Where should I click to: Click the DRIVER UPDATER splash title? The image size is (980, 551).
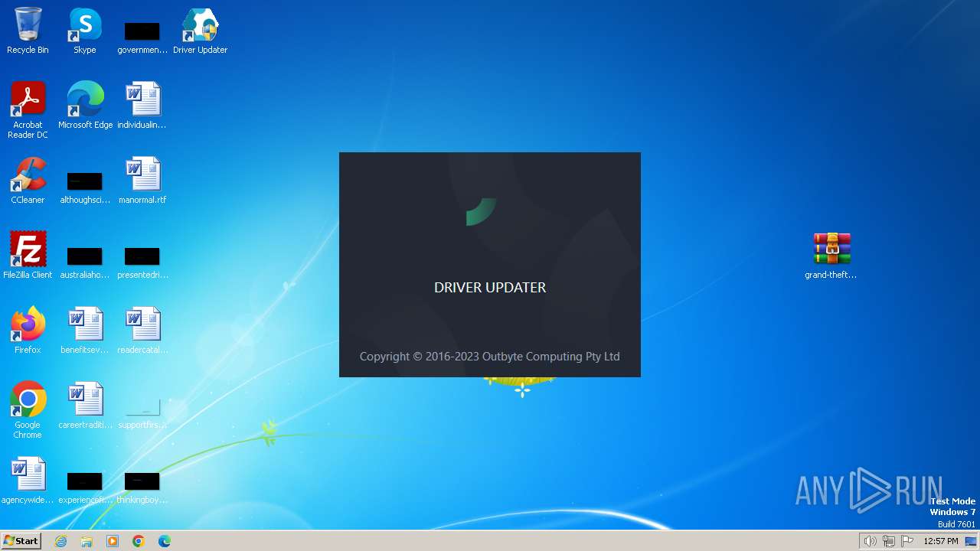pyautogui.click(x=490, y=288)
